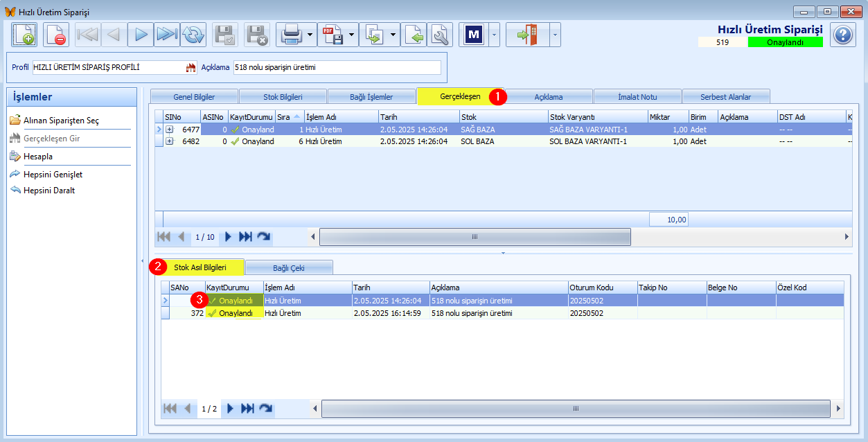Viewport: 868px width, 442px height.
Task: Click Alınan Siparişten Seç link
Action: tap(61, 121)
